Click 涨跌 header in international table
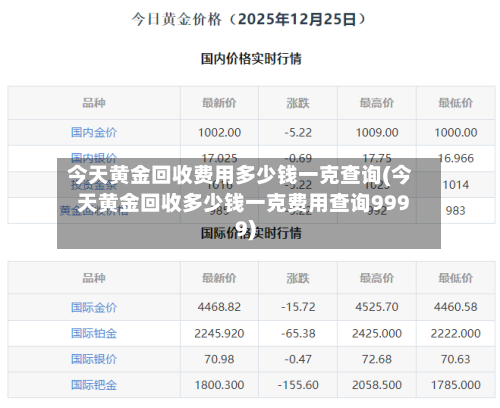Image resolution: width=500 pixels, height=408 pixels. 298,278
